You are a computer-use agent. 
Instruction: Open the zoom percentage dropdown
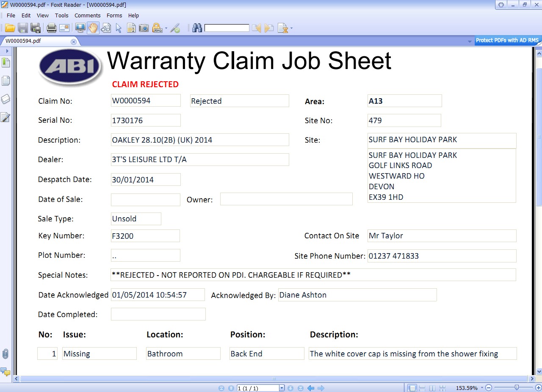(481, 388)
